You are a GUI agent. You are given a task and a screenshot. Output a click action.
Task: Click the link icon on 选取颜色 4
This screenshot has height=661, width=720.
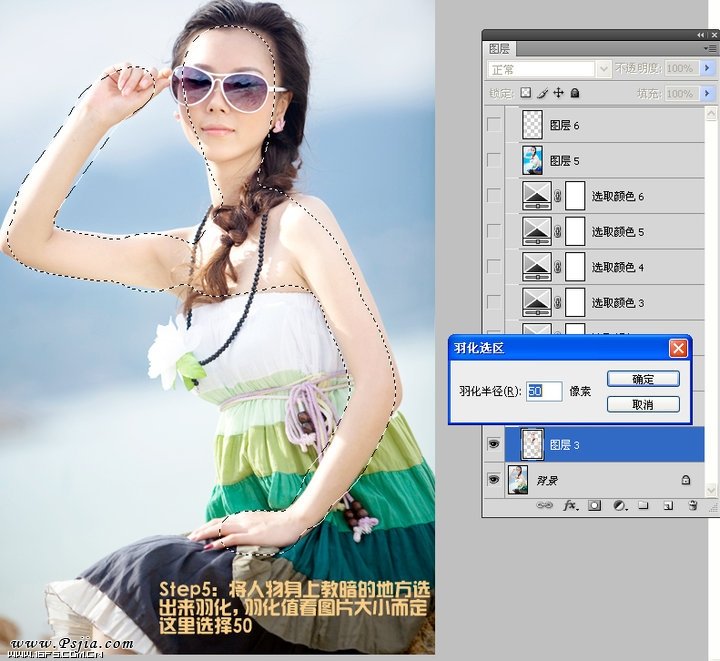pos(558,267)
